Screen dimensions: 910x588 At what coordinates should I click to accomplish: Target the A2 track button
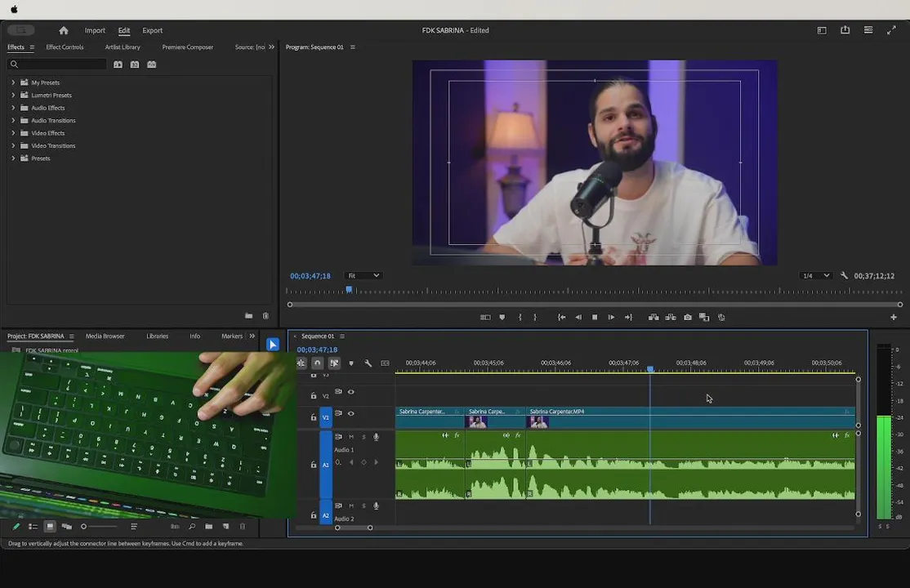tap(326, 515)
